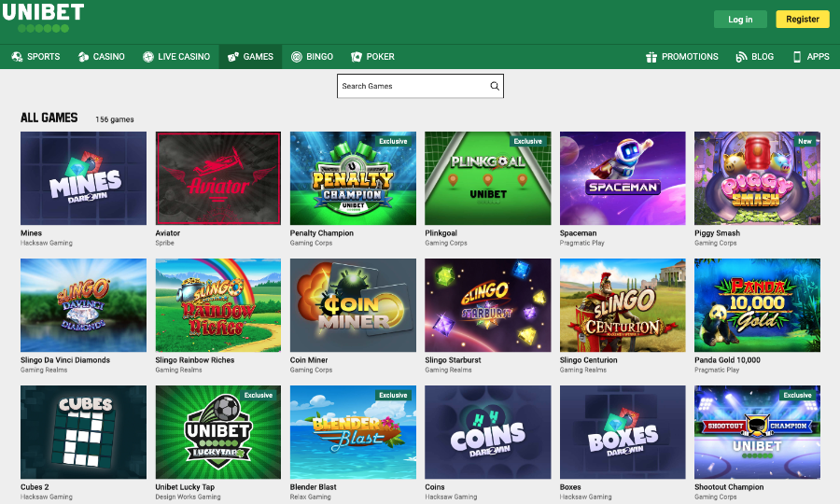Open the Sports section

coord(35,57)
